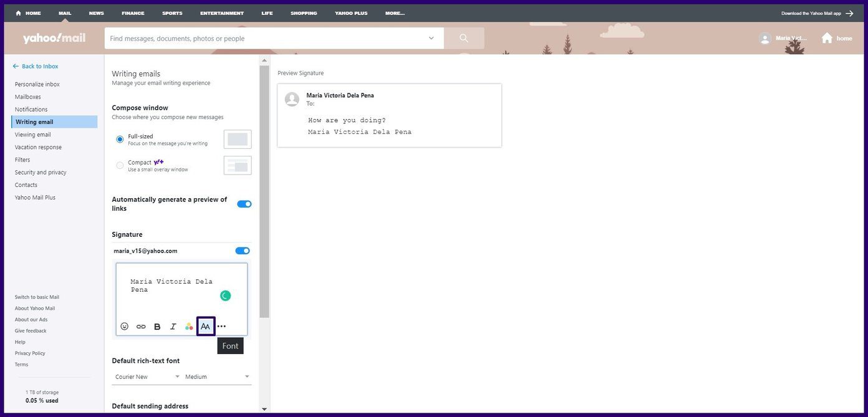Open the LIFE tab in top bar
The image size is (868, 417).
tap(267, 13)
